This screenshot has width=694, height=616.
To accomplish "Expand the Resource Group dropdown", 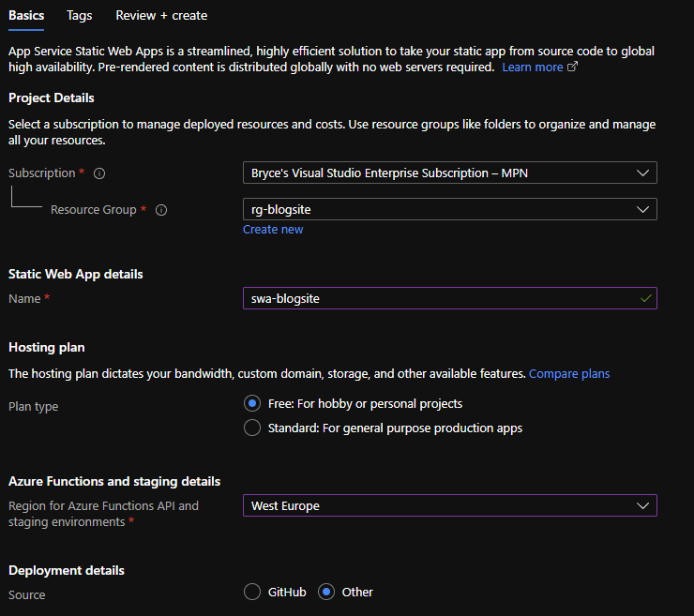I will 449,209.
